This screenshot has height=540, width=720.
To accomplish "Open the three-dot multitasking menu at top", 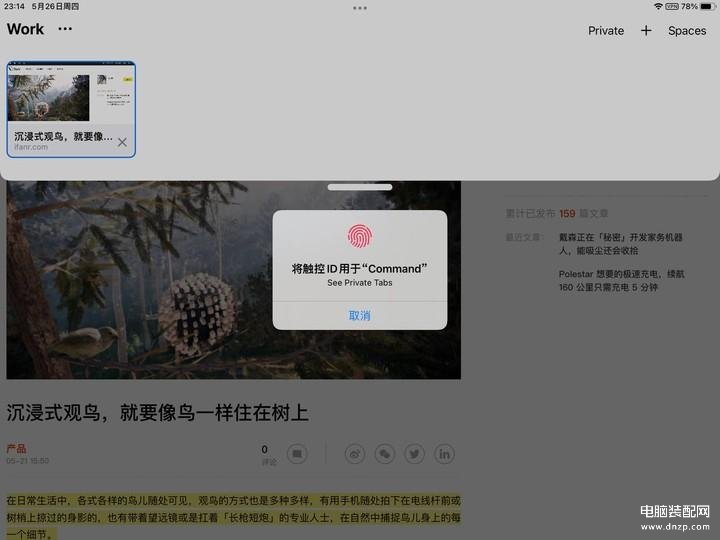I will pyautogui.click(x=360, y=8).
